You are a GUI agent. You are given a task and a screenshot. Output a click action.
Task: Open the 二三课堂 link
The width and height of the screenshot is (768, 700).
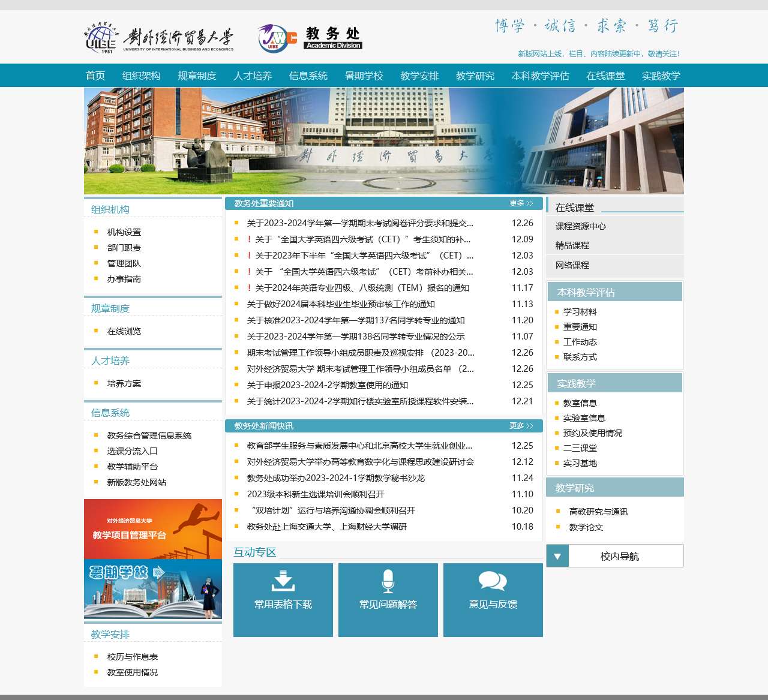coord(580,448)
